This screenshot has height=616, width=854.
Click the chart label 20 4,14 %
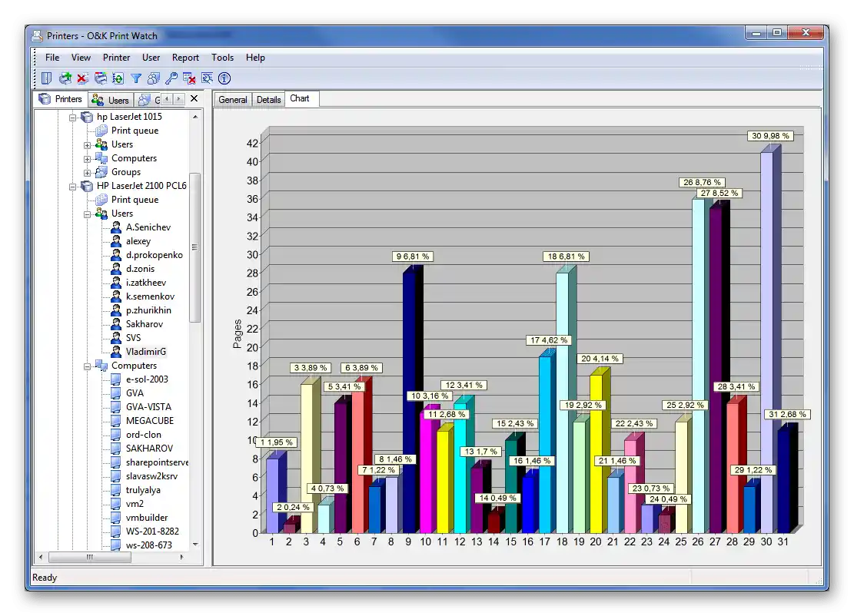[x=600, y=359]
